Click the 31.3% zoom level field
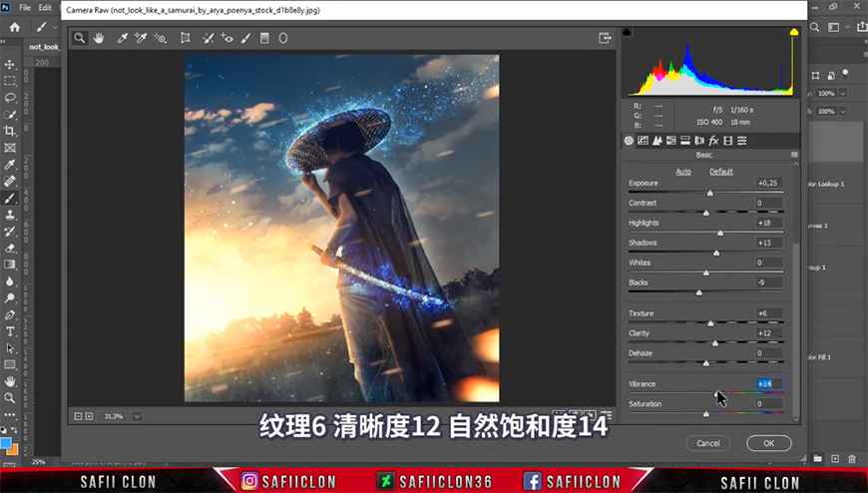The width and height of the screenshot is (868, 493). click(x=114, y=416)
